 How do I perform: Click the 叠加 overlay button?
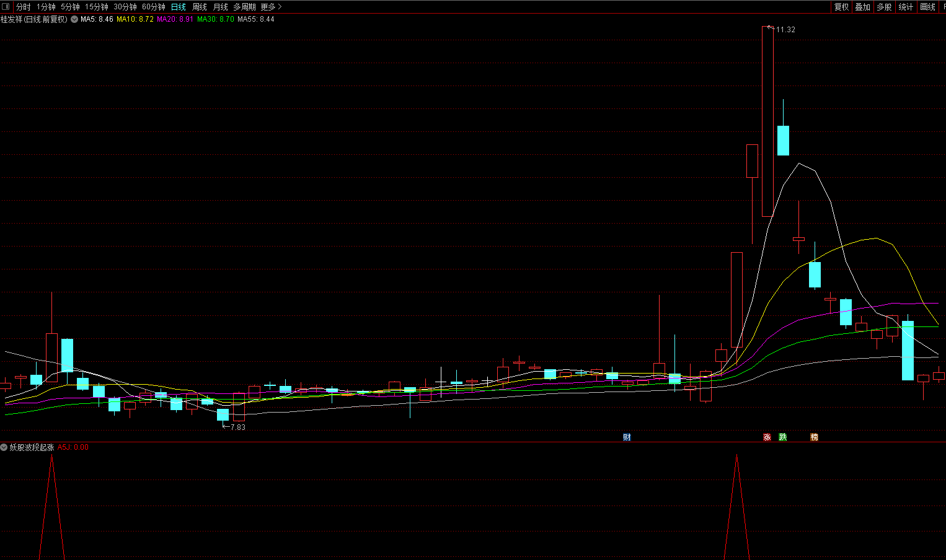(862, 7)
